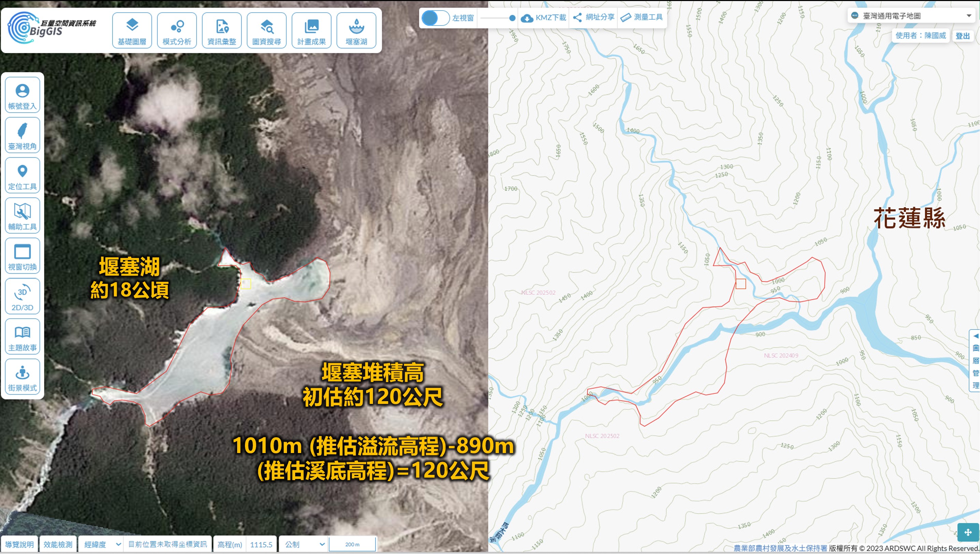Open the 堰塞湖 barrier lake module
The image size is (980, 554).
tap(356, 30)
